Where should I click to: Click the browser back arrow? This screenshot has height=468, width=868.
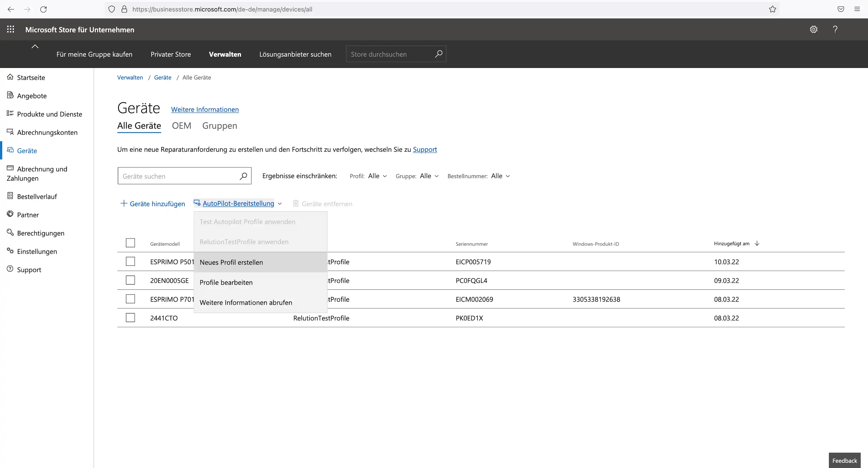pos(11,9)
